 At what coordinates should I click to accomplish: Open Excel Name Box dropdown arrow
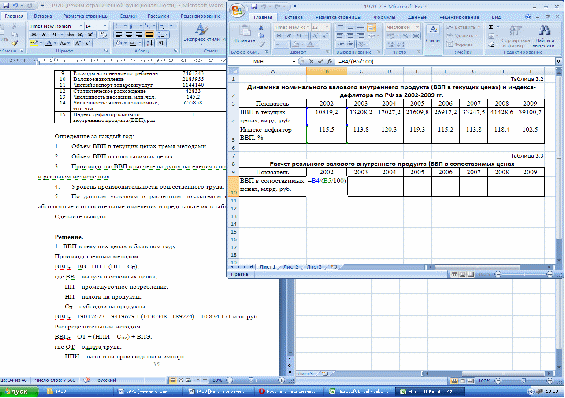[294, 62]
